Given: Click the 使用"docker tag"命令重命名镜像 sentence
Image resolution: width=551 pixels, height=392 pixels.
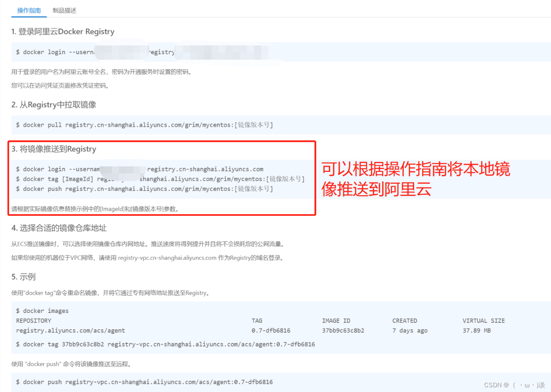Looking at the screenshot, I should tap(111, 293).
